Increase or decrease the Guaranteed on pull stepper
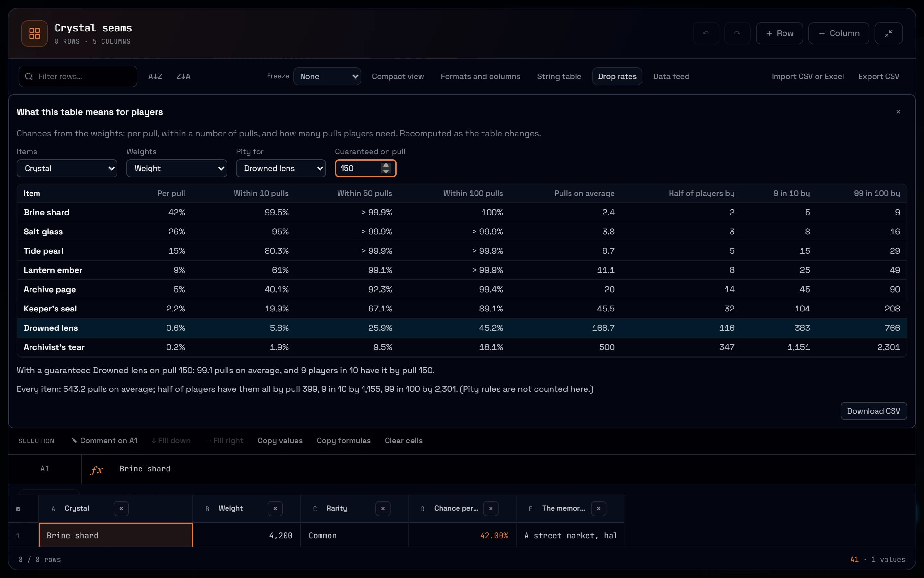 [x=386, y=168]
